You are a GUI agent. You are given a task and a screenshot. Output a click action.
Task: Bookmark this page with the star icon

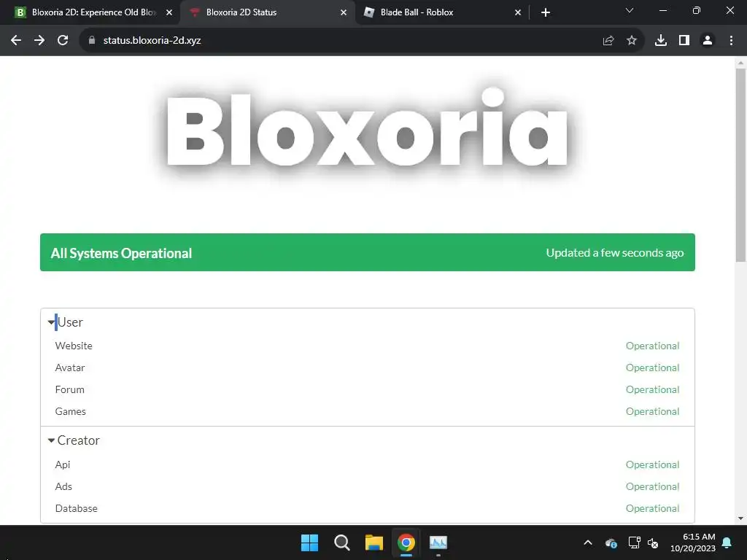632,41
